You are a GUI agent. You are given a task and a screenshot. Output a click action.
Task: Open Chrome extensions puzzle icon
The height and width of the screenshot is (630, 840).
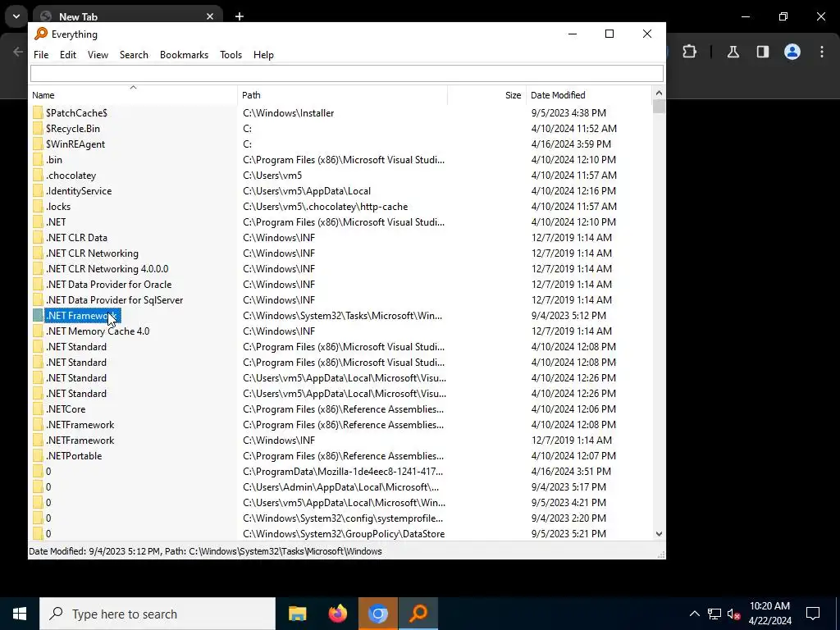689,52
